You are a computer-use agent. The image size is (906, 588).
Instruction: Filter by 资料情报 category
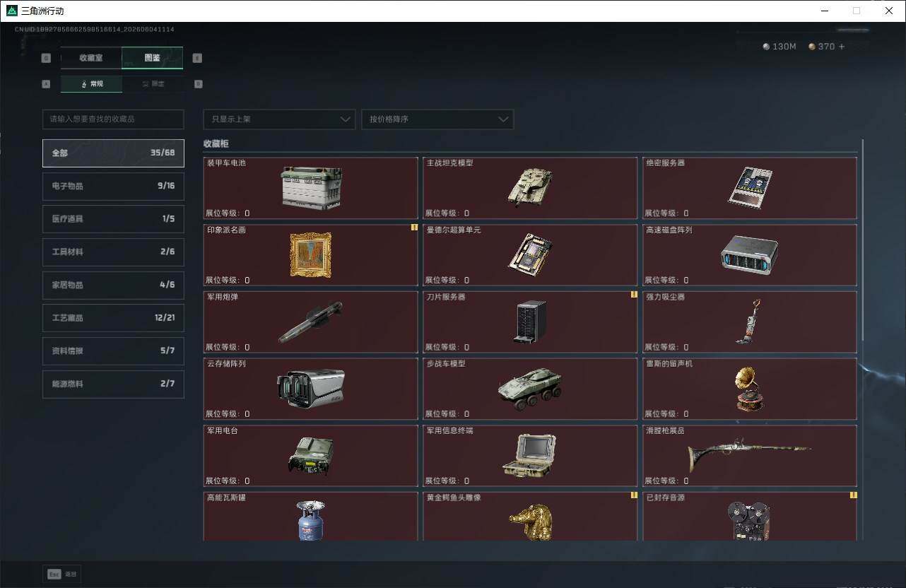[x=113, y=351]
